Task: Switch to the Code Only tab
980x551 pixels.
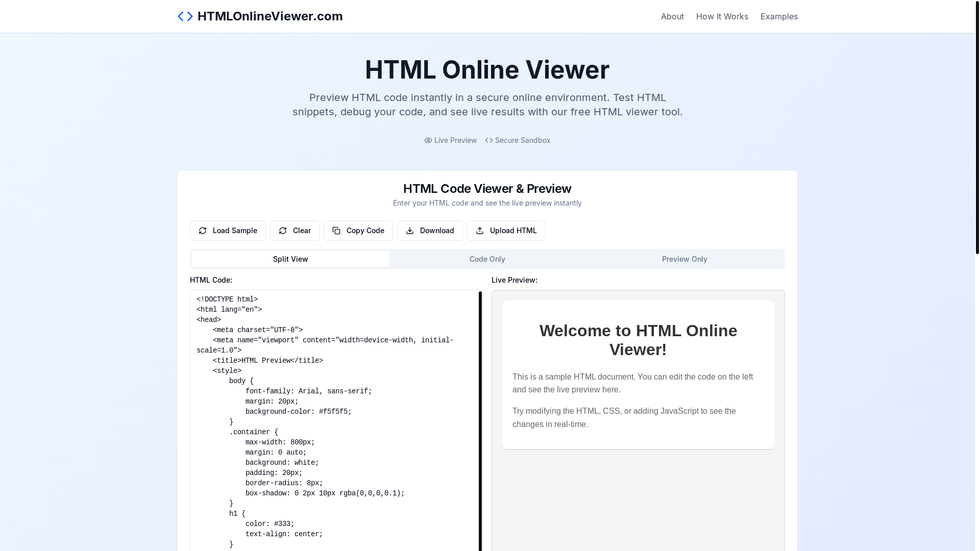Action: click(x=487, y=259)
